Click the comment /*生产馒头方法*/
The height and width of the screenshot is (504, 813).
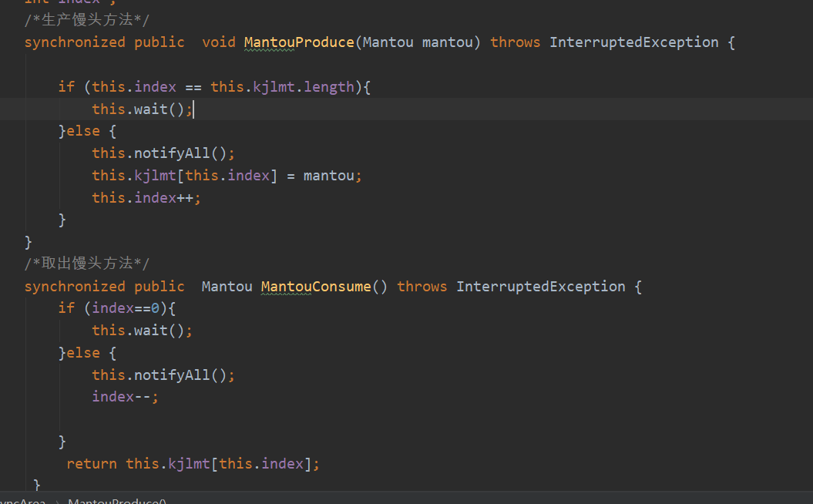coord(86,20)
